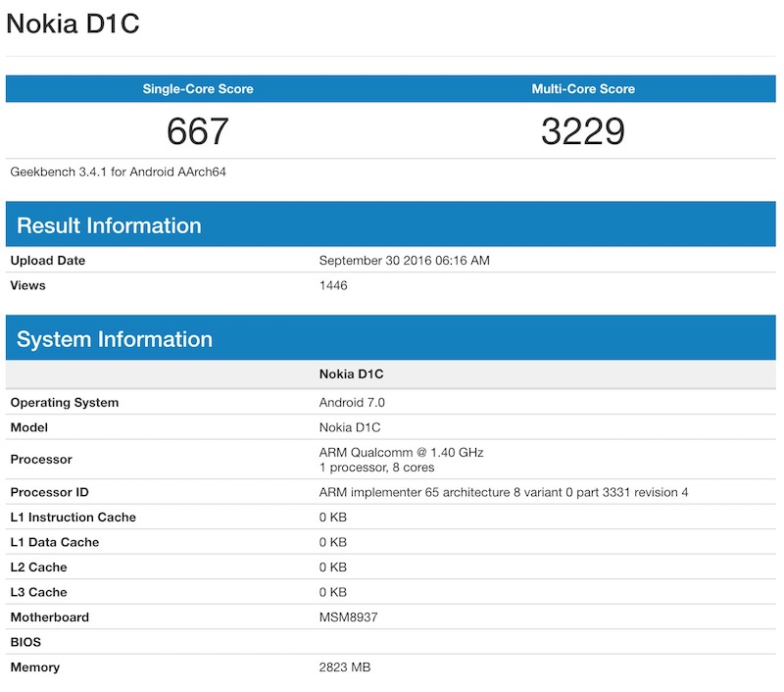The height and width of the screenshot is (692, 784).
Task: Click the Result Information section header
Action: point(109,225)
